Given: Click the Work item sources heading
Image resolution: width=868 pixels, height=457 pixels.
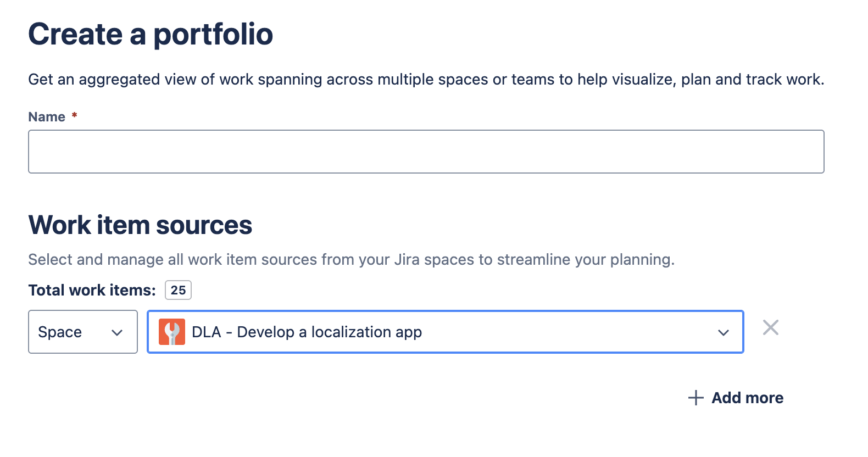Looking at the screenshot, I should (140, 225).
